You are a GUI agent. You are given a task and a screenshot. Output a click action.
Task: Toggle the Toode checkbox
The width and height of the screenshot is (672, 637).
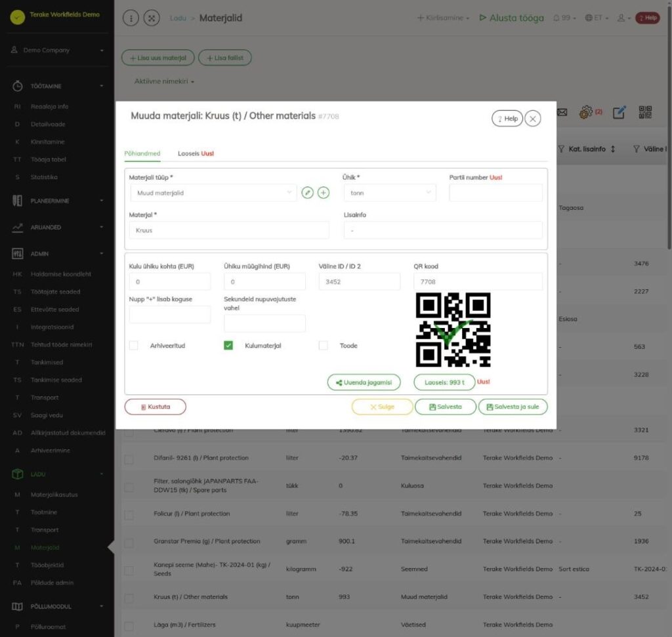(323, 345)
